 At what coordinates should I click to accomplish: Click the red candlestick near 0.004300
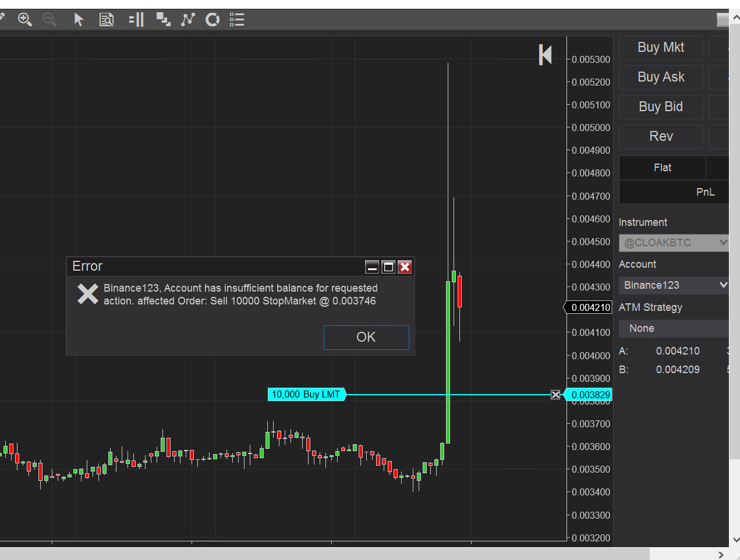pos(459,292)
